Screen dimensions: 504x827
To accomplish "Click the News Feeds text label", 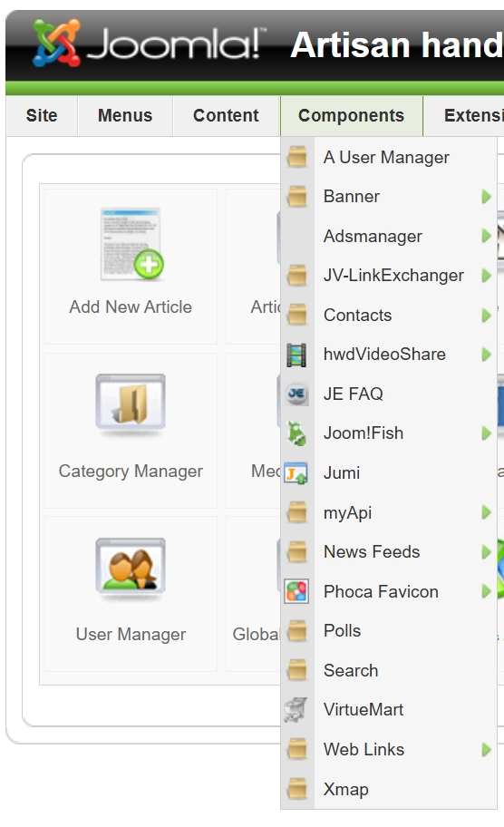I will click(372, 551).
